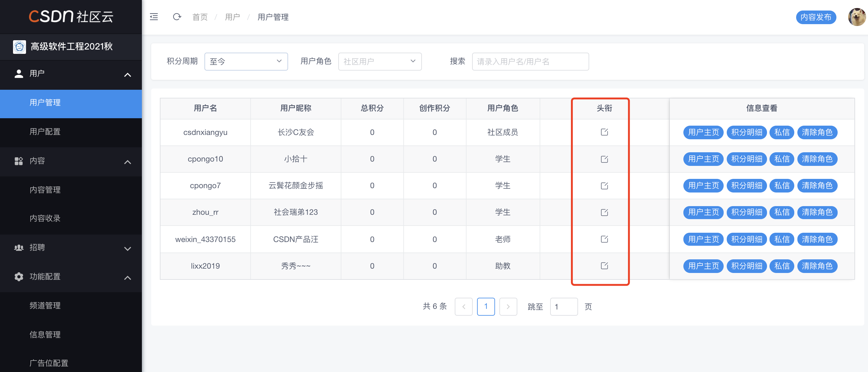The image size is (868, 372).
Task: Open the 积分周期 dropdown showing 至今
Action: click(x=246, y=61)
